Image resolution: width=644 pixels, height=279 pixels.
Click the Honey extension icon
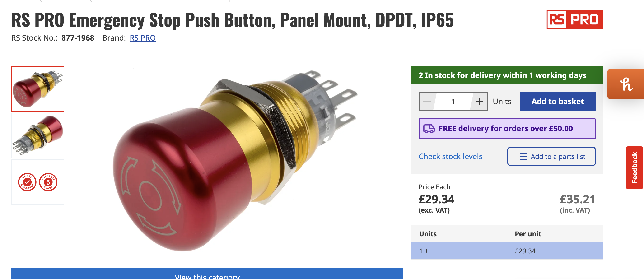click(626, 84)
